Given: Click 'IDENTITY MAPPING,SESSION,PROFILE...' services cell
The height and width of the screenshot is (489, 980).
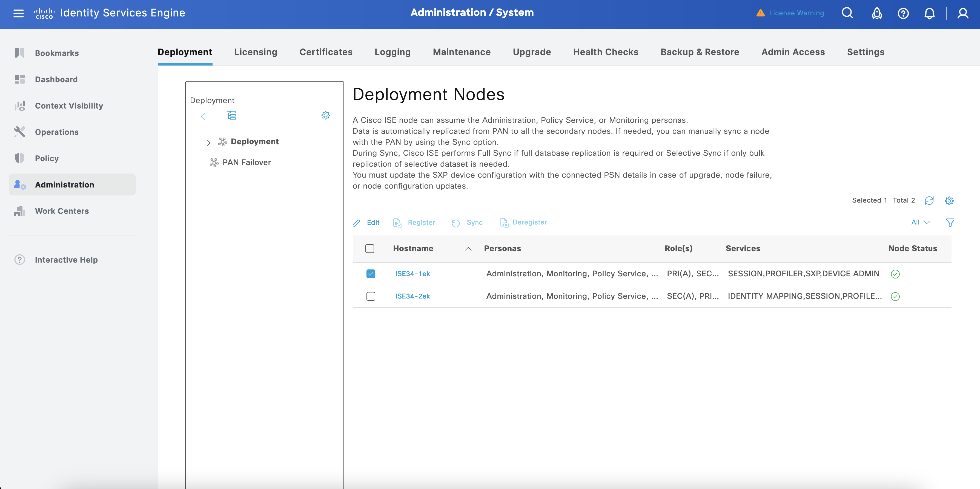Looking at the screenshot, I should pos(805,296).
